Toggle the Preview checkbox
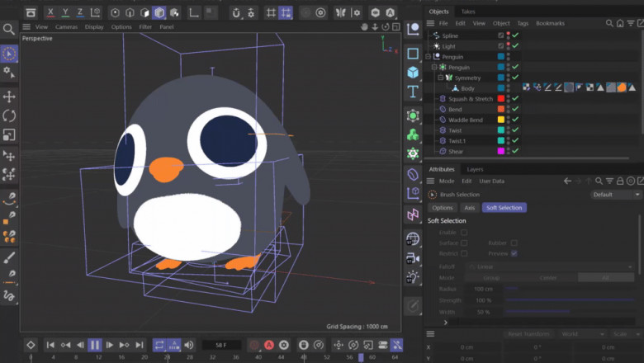Viewport: 644px width, 363px height. tap(514, 253)
